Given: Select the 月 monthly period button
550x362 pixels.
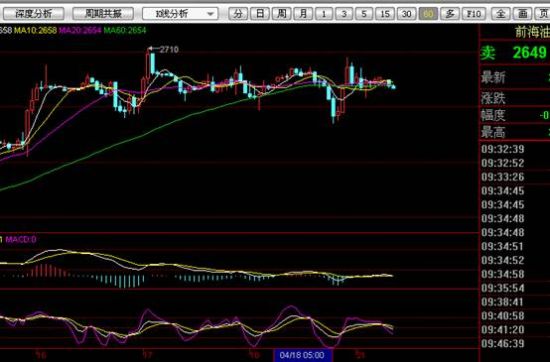Looking at the screenshot, I should click(303, 14).
